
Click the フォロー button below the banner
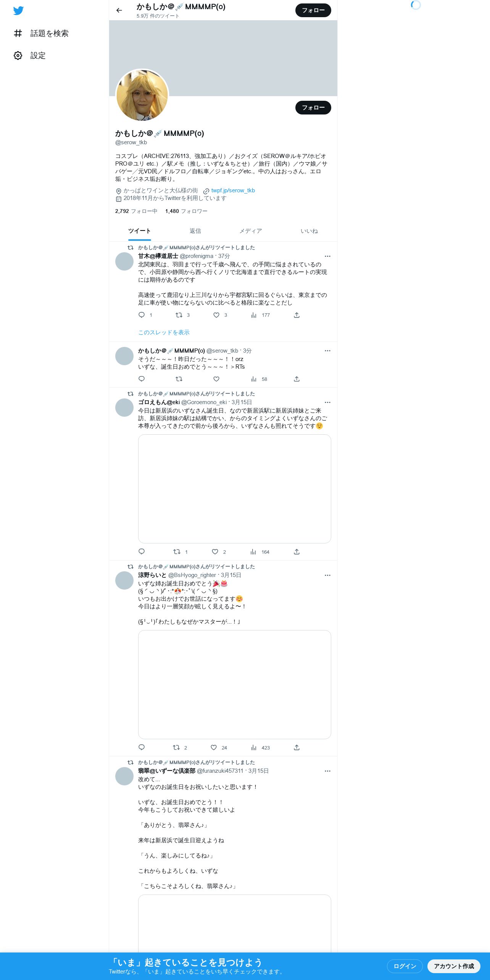click(313, 108)
